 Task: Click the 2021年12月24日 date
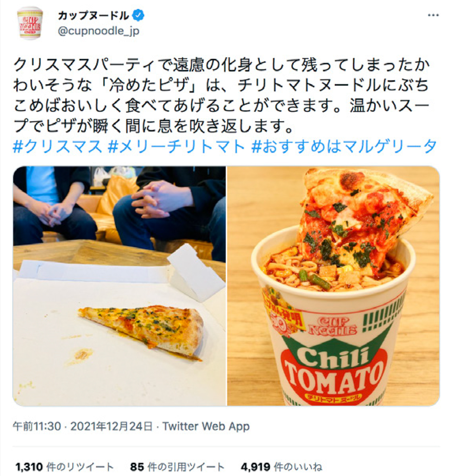112,426
